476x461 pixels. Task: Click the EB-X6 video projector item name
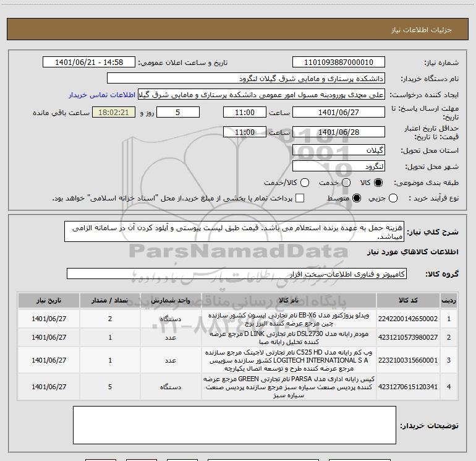(x=289, y=319)
